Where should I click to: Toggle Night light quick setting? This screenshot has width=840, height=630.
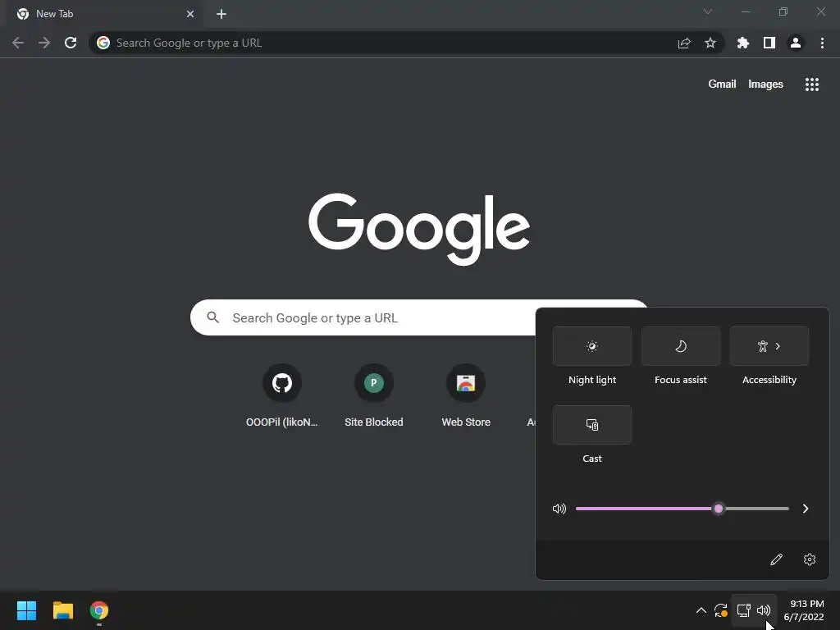(x=592, y=346)
